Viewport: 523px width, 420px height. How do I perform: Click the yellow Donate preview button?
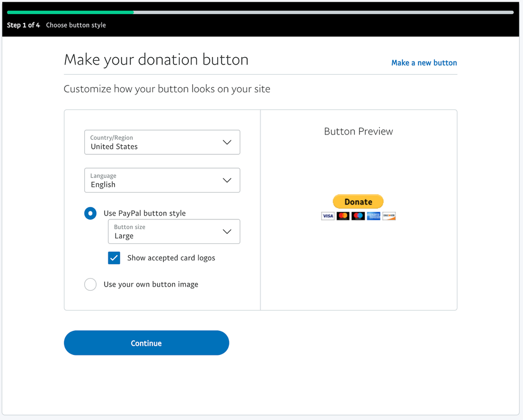[358, 202]
